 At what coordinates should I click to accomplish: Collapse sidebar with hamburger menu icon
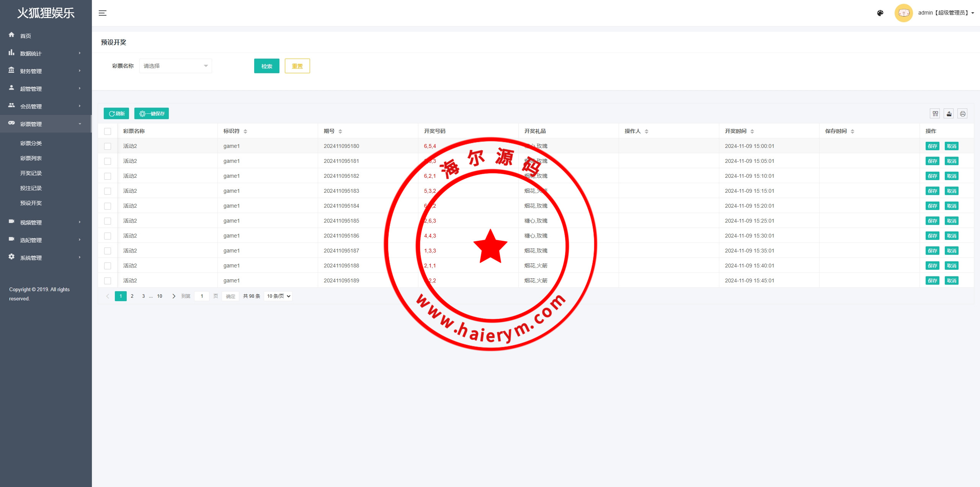pos(102,13)
